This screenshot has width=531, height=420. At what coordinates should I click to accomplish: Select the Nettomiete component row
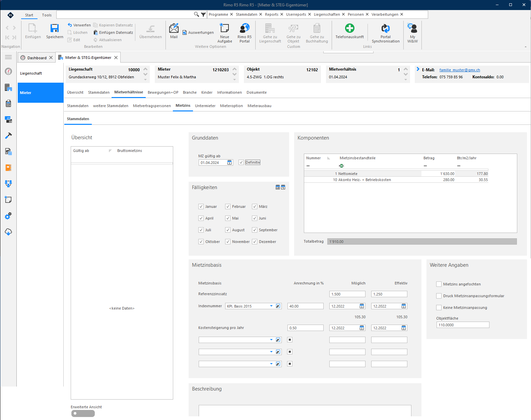[396, 174]
